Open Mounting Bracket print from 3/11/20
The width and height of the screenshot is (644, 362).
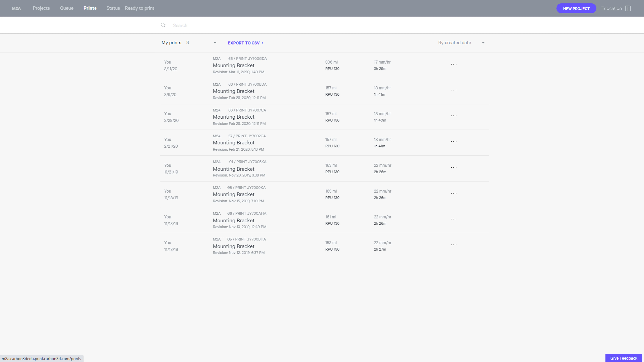coord(233,65)
